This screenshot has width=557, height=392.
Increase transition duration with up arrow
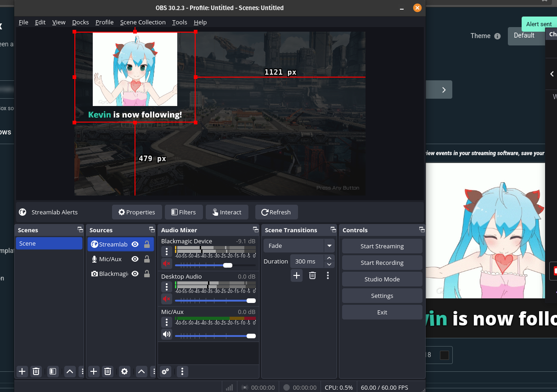[x=329, y=258]
